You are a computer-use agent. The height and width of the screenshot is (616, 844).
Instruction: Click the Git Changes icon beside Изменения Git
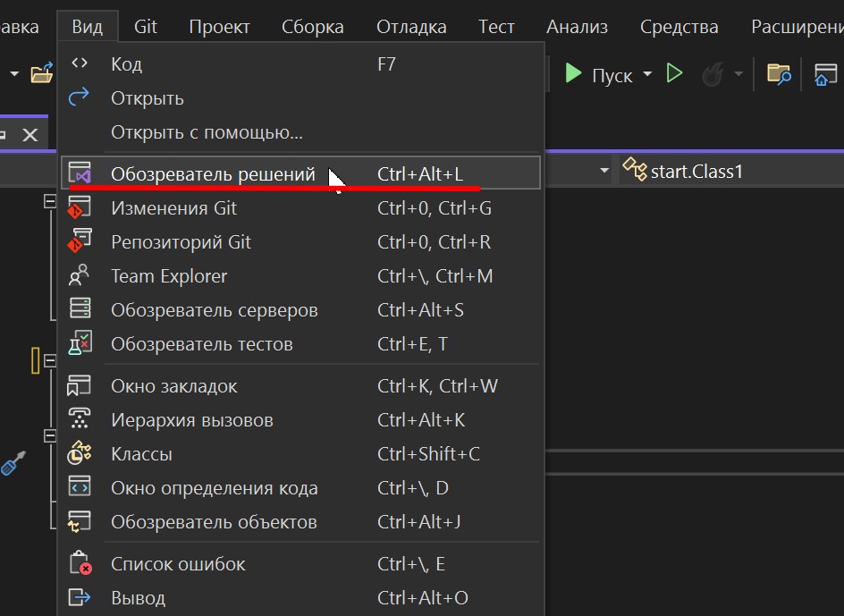pos(79,207)
